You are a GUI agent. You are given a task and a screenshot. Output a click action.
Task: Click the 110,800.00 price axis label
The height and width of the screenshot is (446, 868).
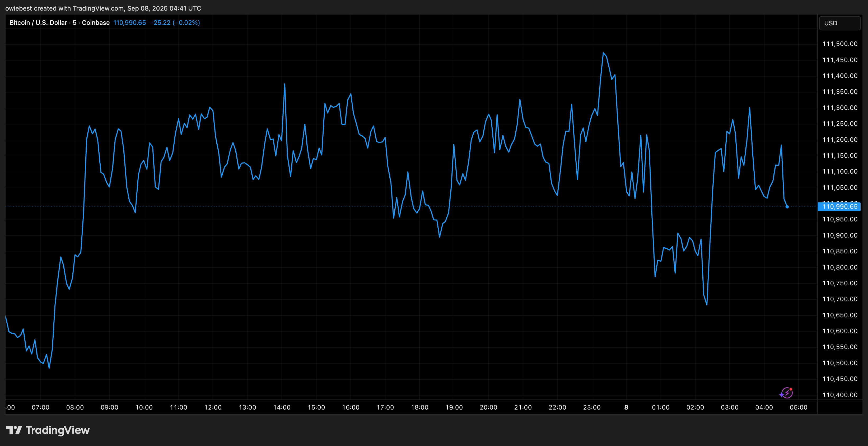tap(840, 267)
